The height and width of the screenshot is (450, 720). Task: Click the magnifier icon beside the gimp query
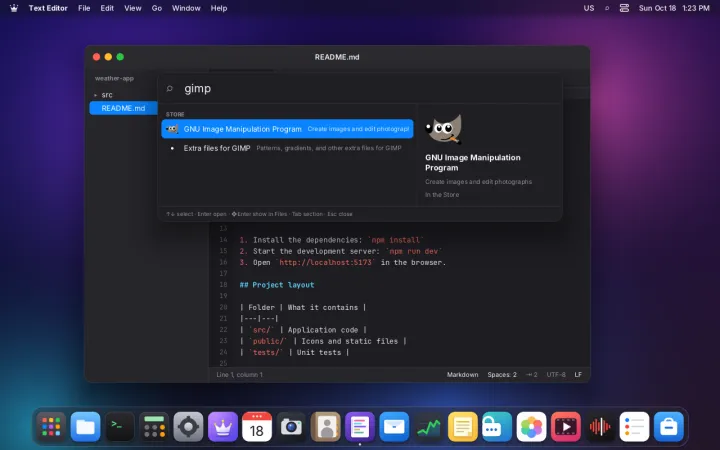(x=169, y=88)
